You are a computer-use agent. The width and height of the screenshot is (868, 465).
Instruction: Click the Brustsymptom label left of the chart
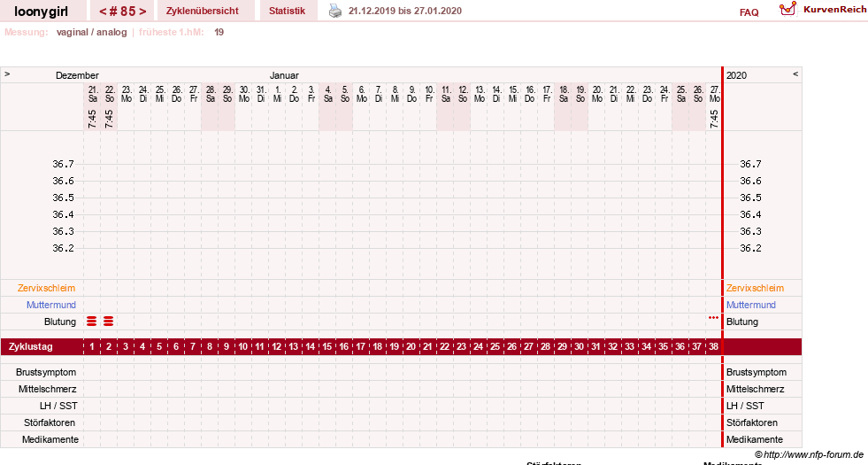coord(46,372)
